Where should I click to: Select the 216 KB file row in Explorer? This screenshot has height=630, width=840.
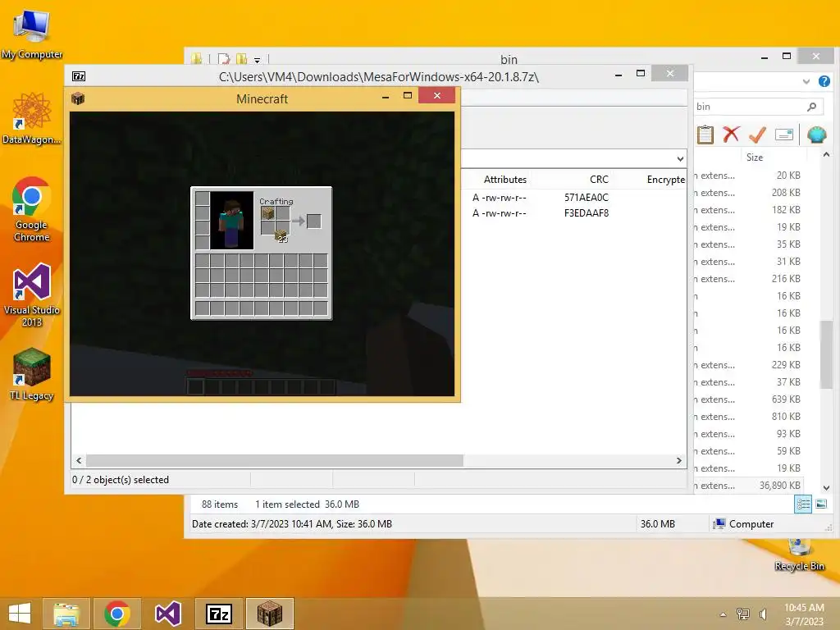point(750,279)
